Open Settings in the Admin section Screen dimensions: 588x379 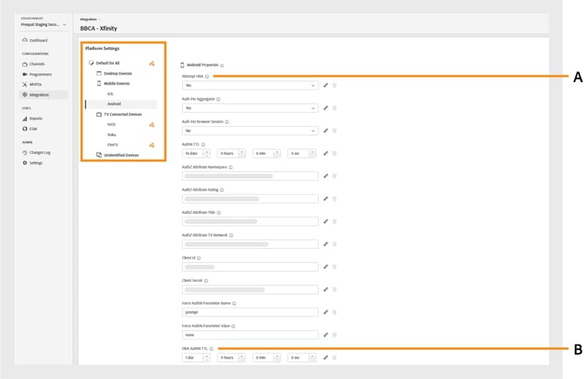[x=33, y=163]
